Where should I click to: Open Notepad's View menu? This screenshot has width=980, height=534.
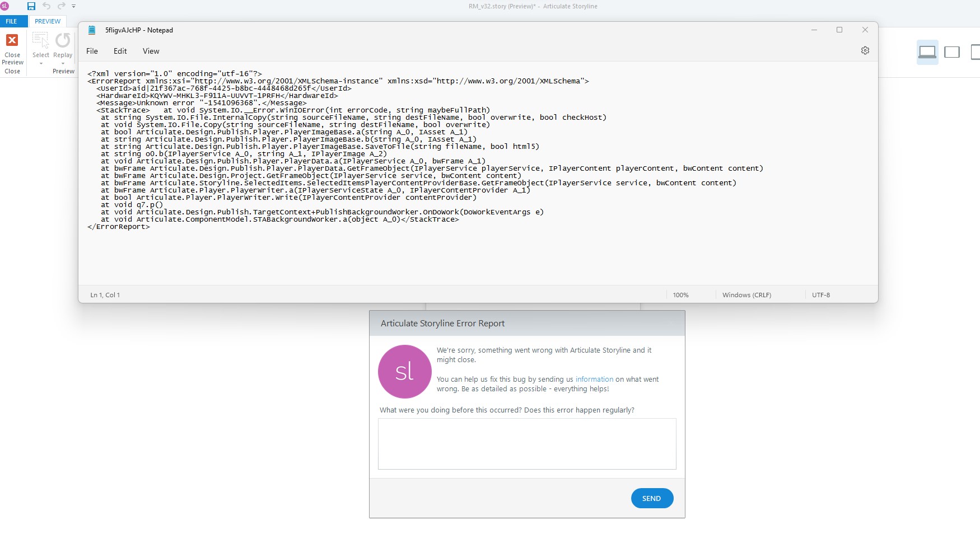click(x=151, y=51)
